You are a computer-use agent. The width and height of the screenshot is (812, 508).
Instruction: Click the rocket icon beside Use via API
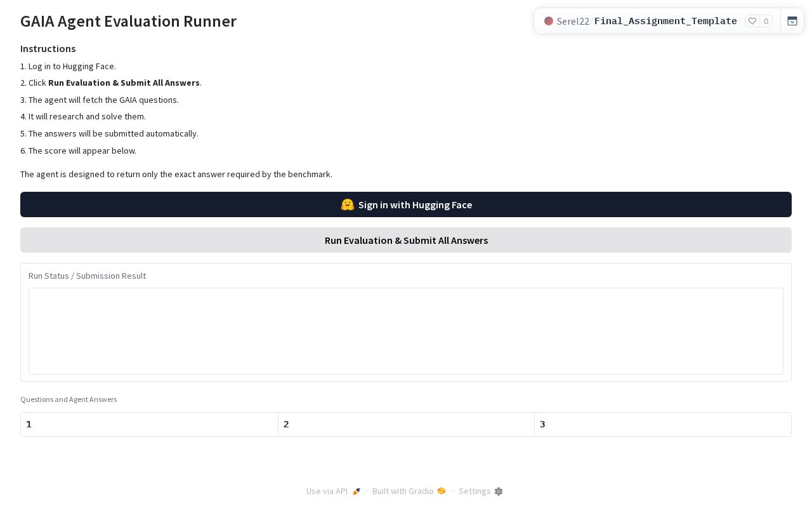pyautogui.click(x=357, y=491)
